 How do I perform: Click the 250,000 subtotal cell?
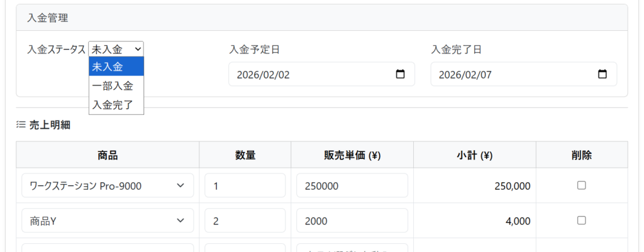pyautogui.click(x=503, y=186)
